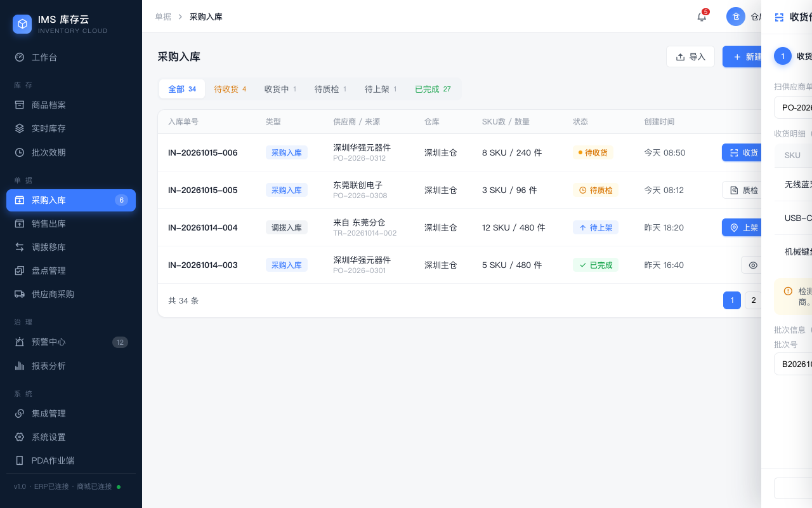This screenshot has height=508, width=812.
Task: Open the 工作台 dashboard
Action: pyautogui.click(x=71, y=57)
